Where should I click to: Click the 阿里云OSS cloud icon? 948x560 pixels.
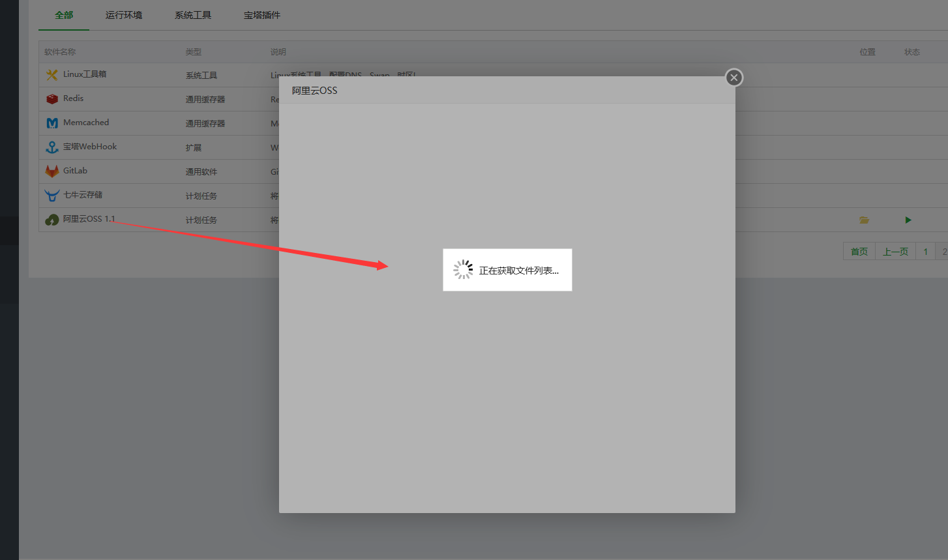[52, 220]
